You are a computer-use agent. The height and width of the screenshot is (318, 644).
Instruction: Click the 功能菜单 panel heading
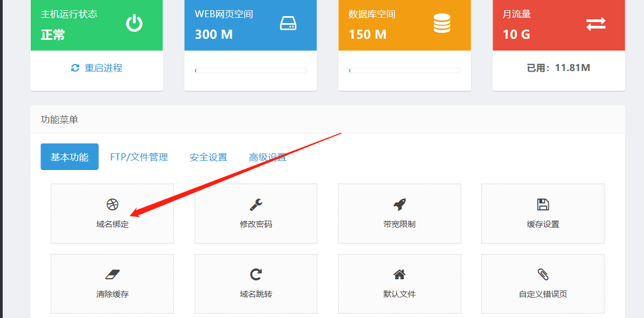coord(60,120)
